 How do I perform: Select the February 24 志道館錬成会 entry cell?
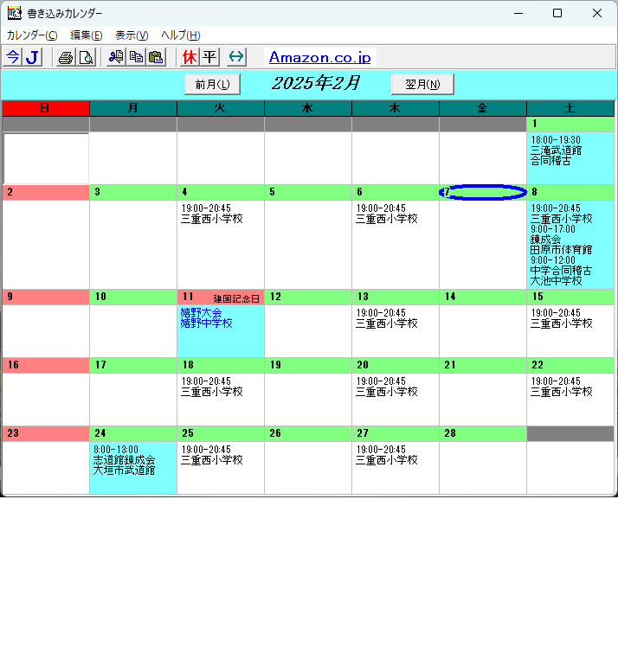pyautogui.click(x=132, y=467)
